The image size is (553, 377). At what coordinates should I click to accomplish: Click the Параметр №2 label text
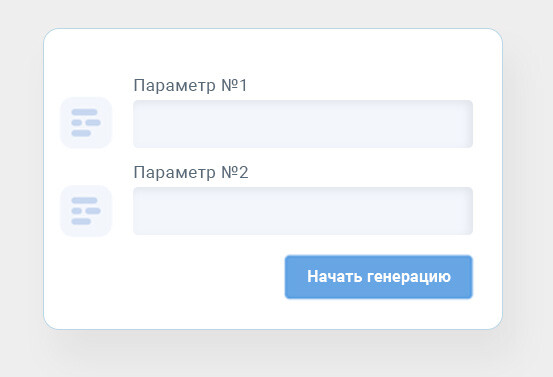(x=191, y=172)
